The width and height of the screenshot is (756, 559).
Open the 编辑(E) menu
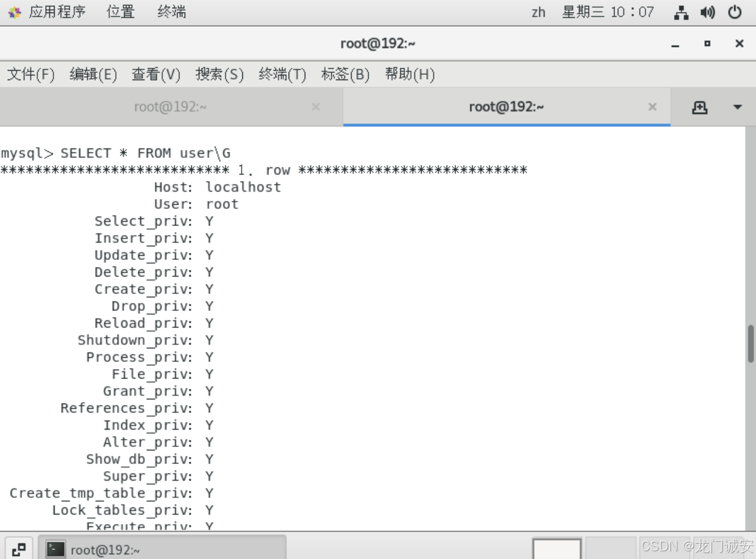[93, 74]
